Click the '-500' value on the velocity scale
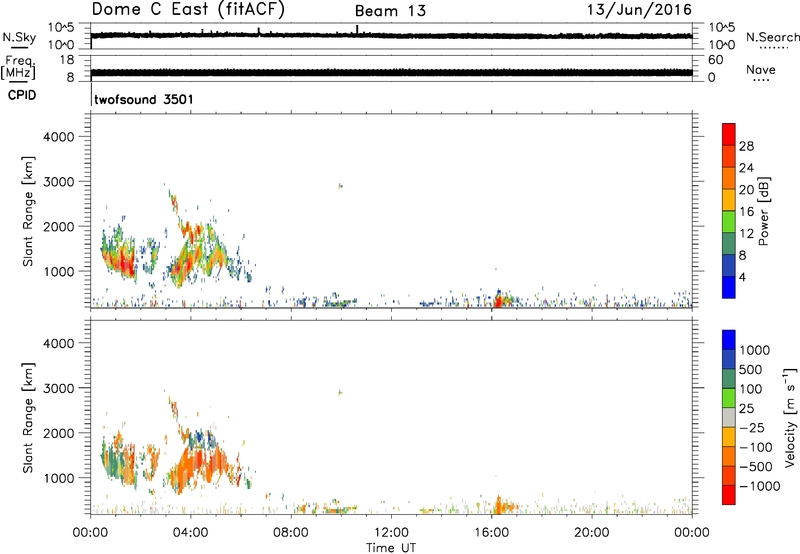800x554 pixels. [756, 467]
